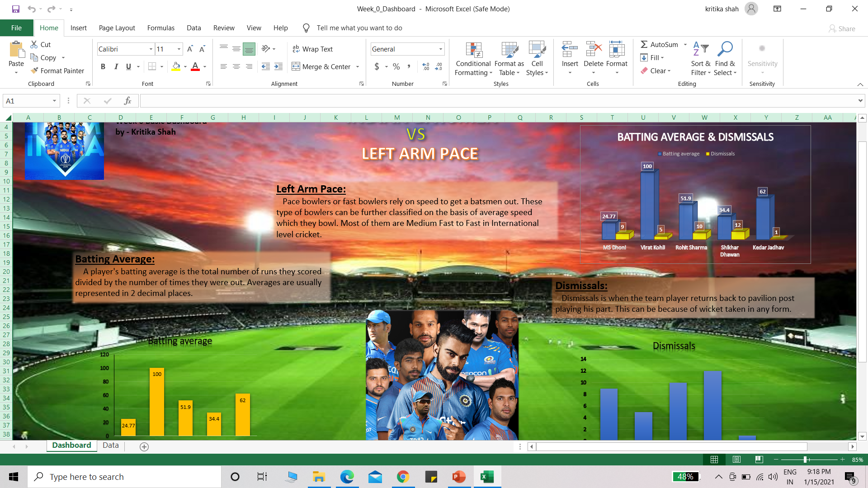The image size is (868, 488).
Task: Open the Font name dropdown
Action: [151, 49]
